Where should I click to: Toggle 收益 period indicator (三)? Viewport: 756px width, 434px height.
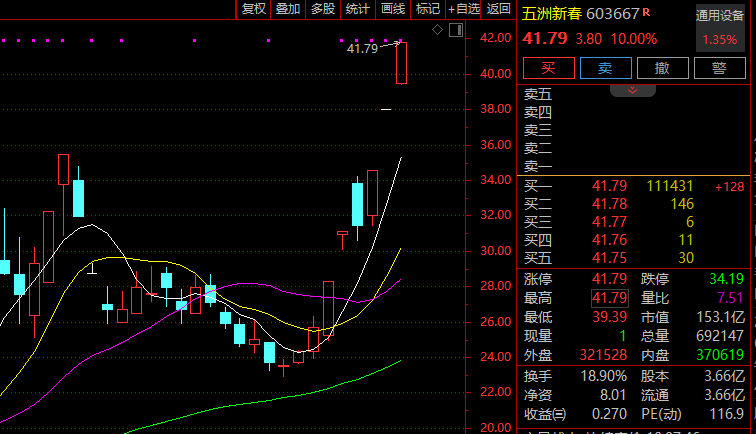[x=545, y=414]
